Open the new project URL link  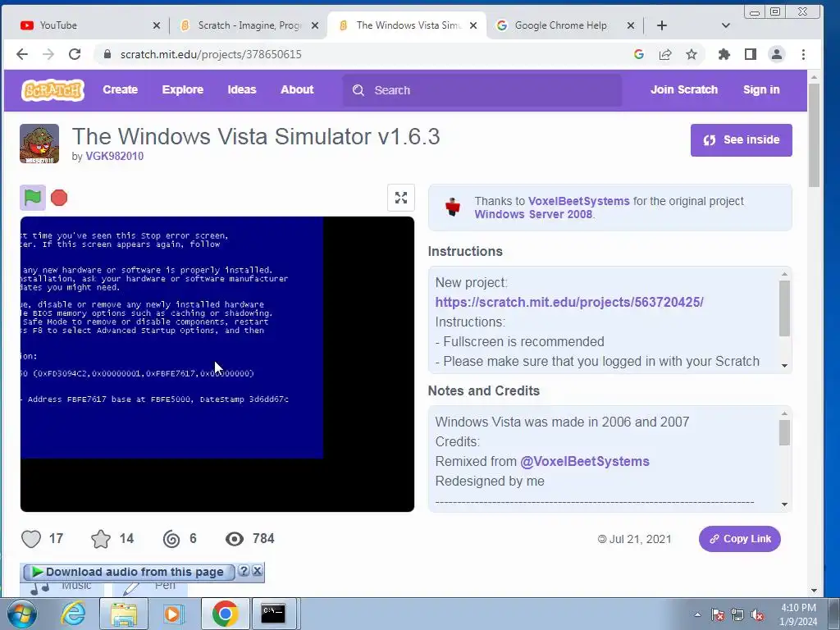(x=569, y=302)
